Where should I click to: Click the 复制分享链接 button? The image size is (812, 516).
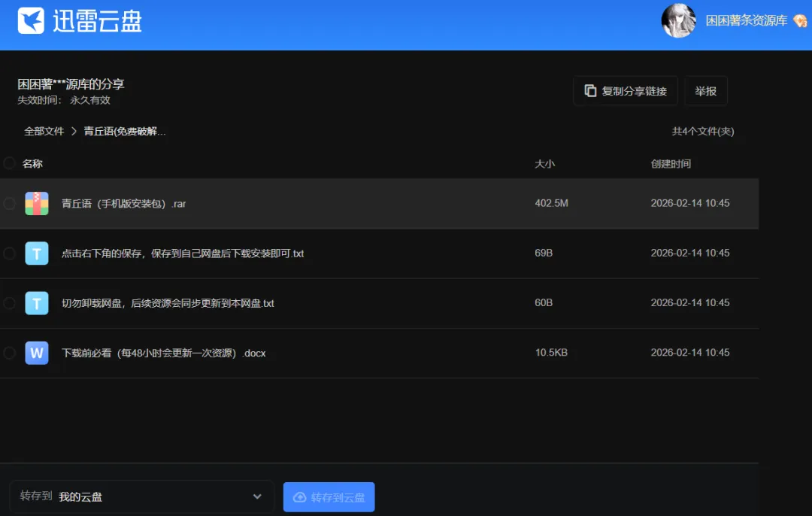(x=626, y=91)
